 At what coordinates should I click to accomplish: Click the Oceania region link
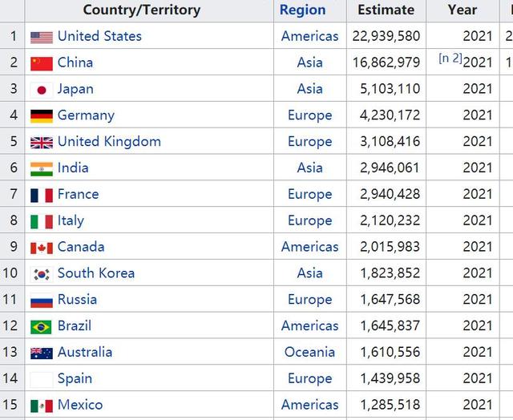[x=309, y=352]
